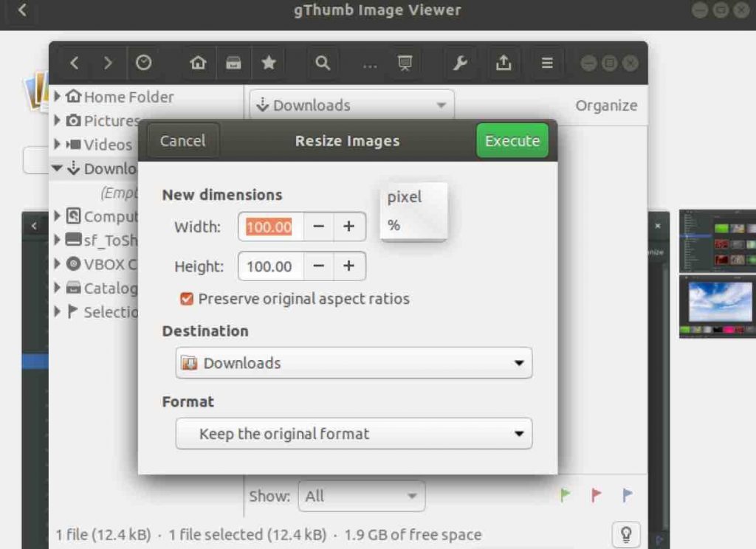Click the history clock icon
This screenshot has width=756, height=549.
(145, 63)
